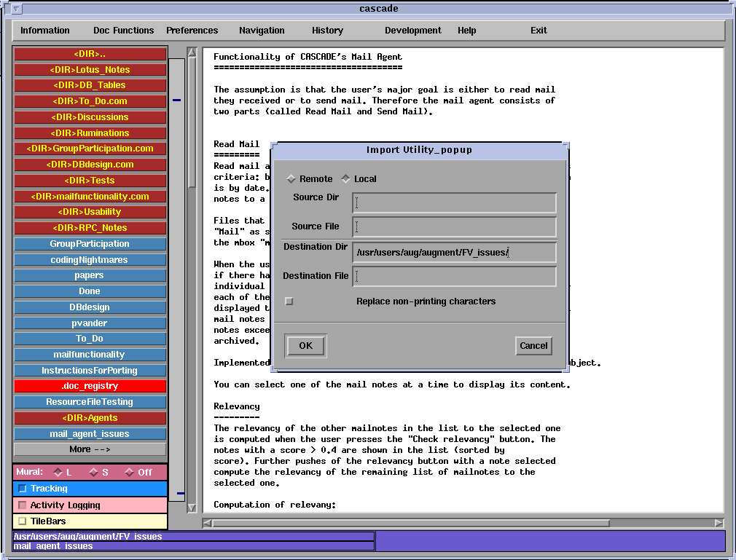Open the mailfunctionality file
This screenshot has height=560, width=736.
(90, 355)
